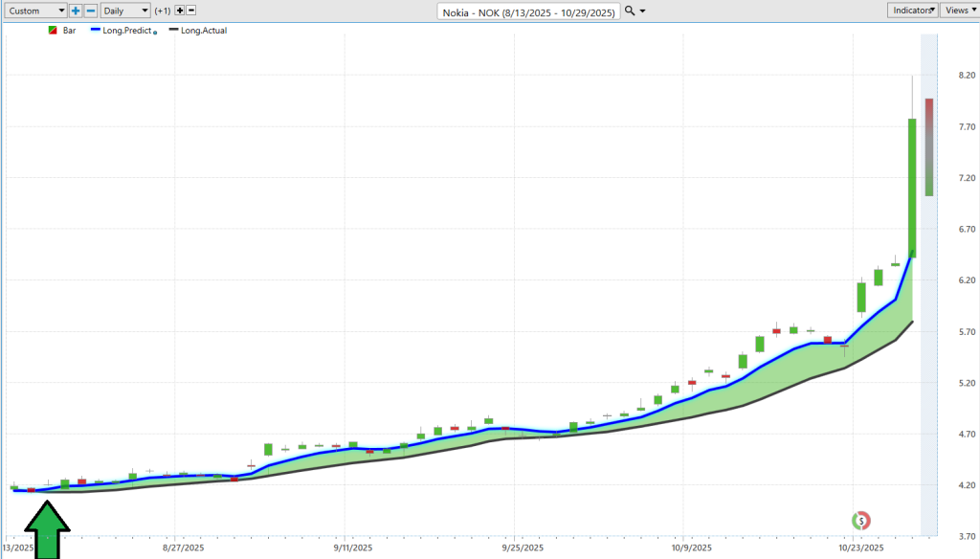This screenshot has width=980, height=559.
Task: Click the Nokia - NOK symbol field
Action: point(530,11)
